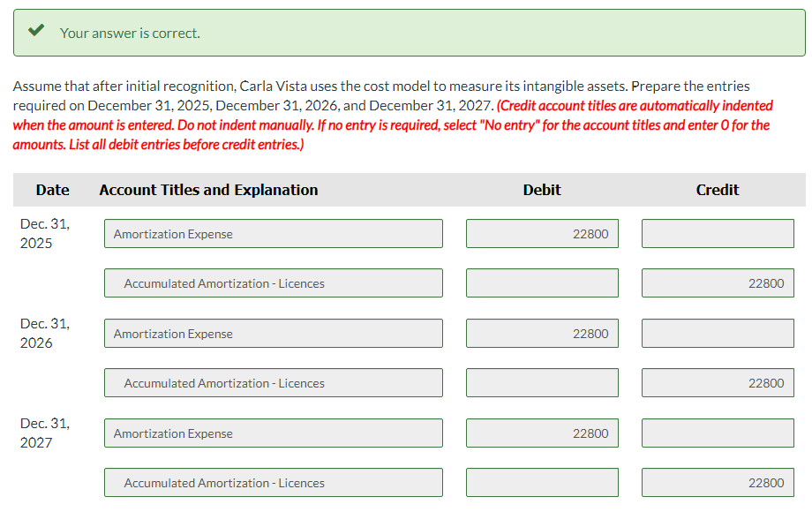Click the 2025 Amortization Expense empty credit field
The image size is (812, 512).
tap(718, 233)
